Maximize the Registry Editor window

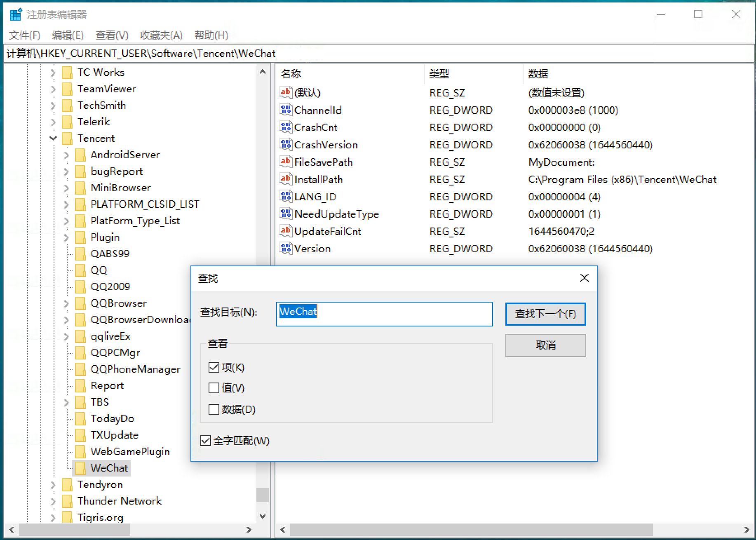click(x=698, y=14)
